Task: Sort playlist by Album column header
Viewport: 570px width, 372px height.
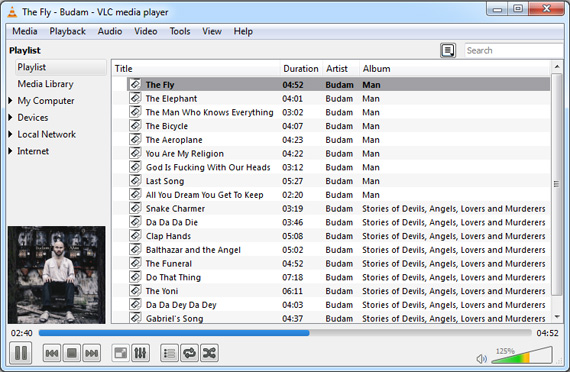Action: coord(454,69)
